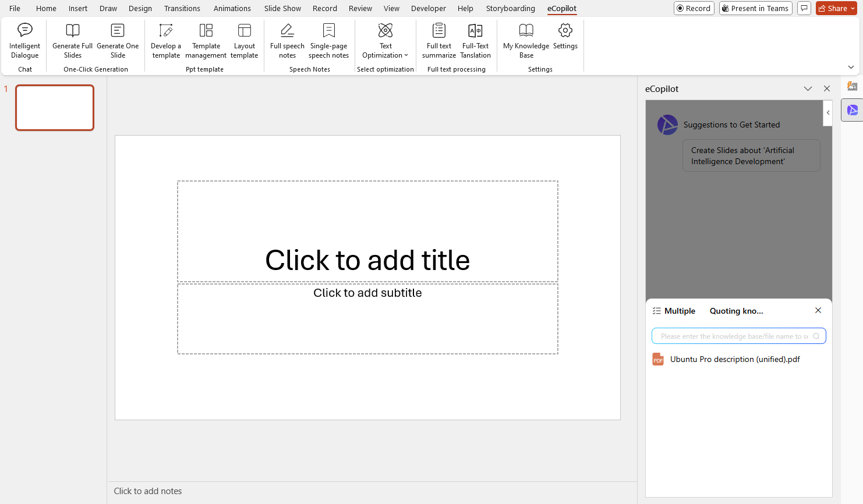Click Present in Teams button
The height and width of the screenshot is (504, 863).
(755, 8)
